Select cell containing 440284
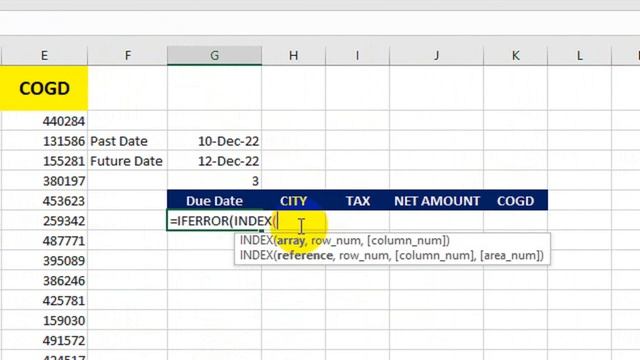 click(x=44, y=121)
